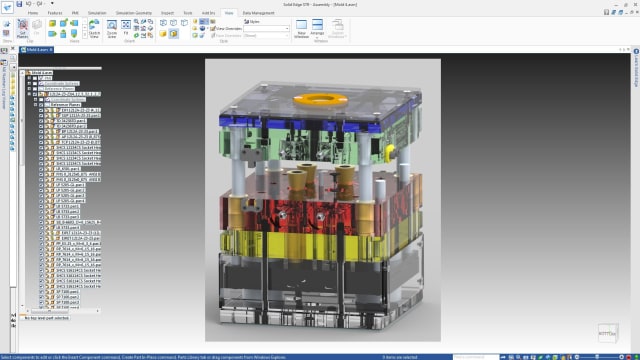
Task: Close the PathFinder panel
Action: pyautogui.click(x=13, y=49)
